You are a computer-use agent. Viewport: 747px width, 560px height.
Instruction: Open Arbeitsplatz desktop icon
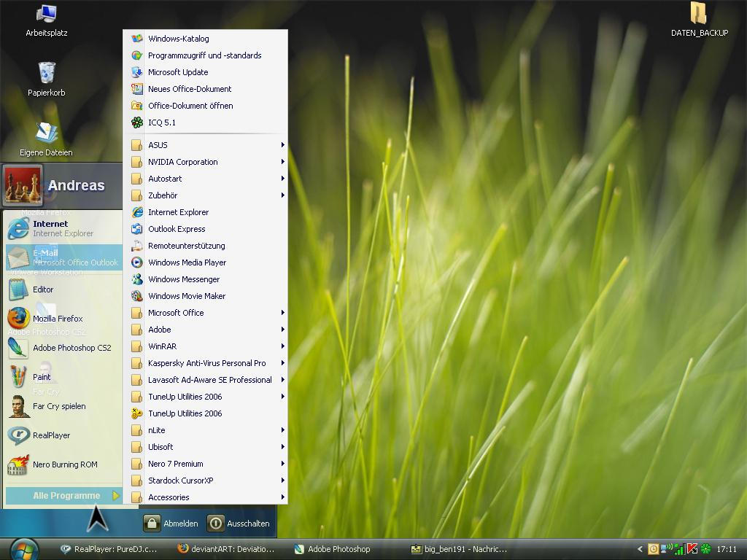[x=46, y=21]
